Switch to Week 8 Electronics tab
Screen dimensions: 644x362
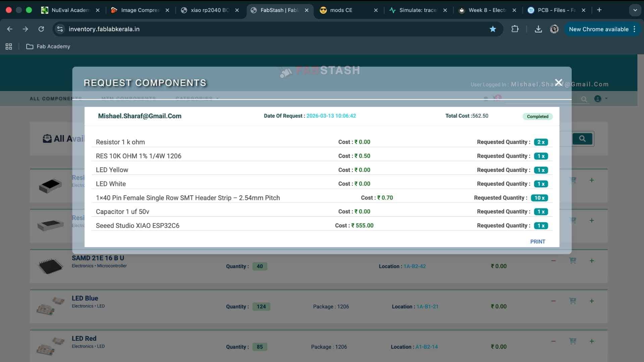tap(487, 10)
